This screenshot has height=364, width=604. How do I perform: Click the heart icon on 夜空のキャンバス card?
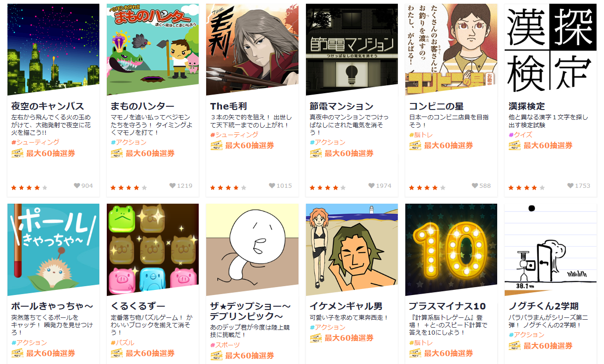(77, 185)
